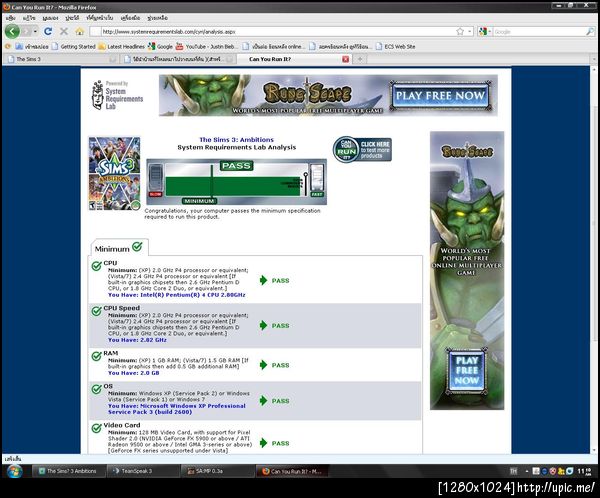The image size is (600, 498).
Task: Reload the page with the refresh icon
Action: coord(48,31)
